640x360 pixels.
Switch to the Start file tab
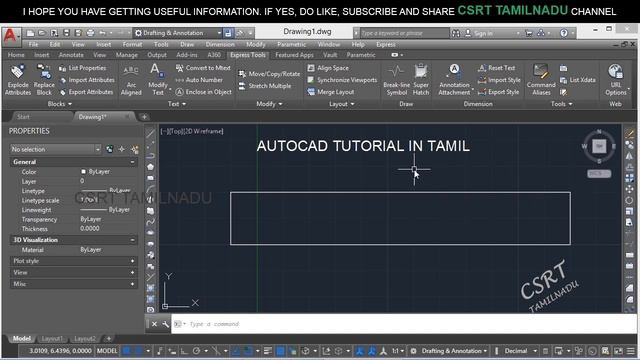23,117
